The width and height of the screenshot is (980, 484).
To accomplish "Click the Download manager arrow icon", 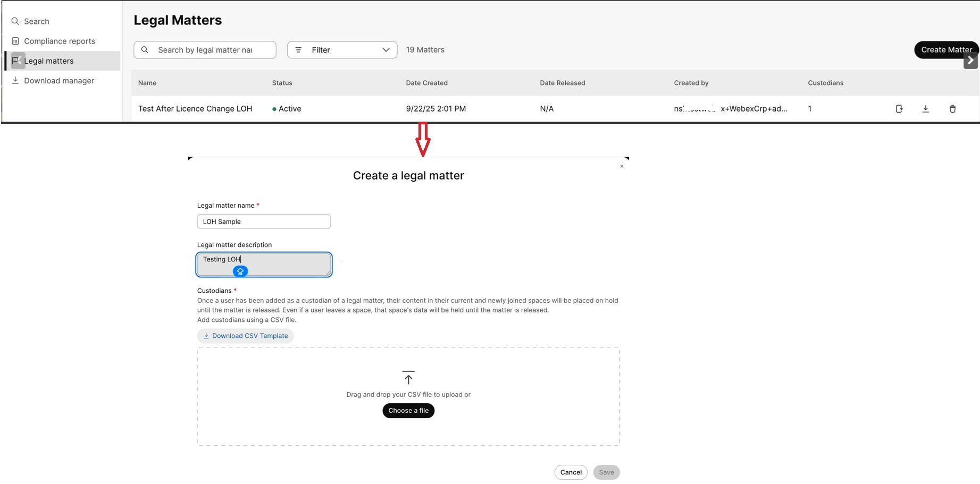I will tap(15, 80).
